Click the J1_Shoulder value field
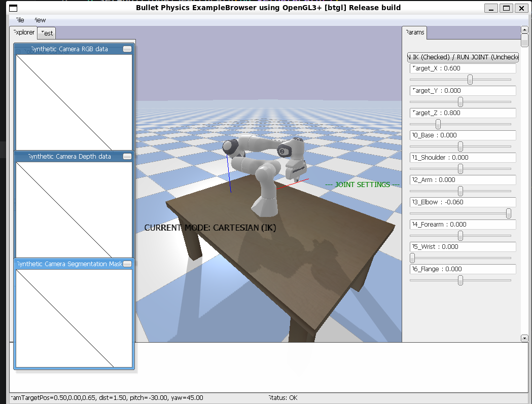 click(463, 158)
